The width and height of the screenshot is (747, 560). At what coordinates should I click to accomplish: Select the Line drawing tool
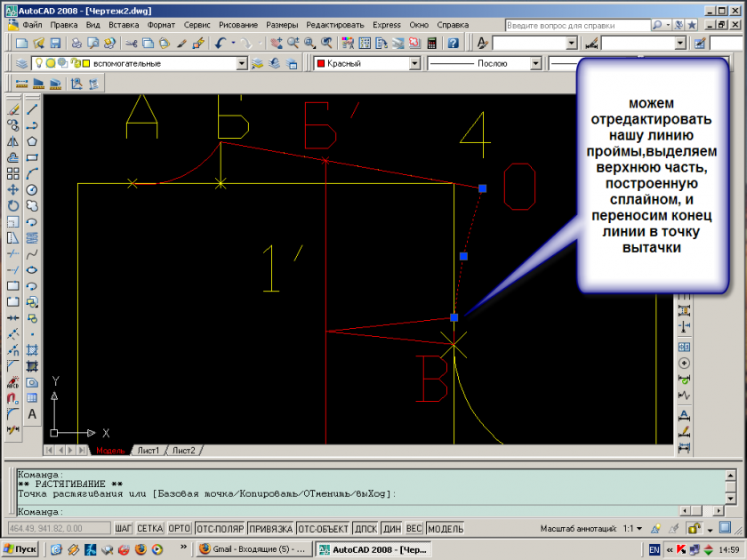coord(32,109)
